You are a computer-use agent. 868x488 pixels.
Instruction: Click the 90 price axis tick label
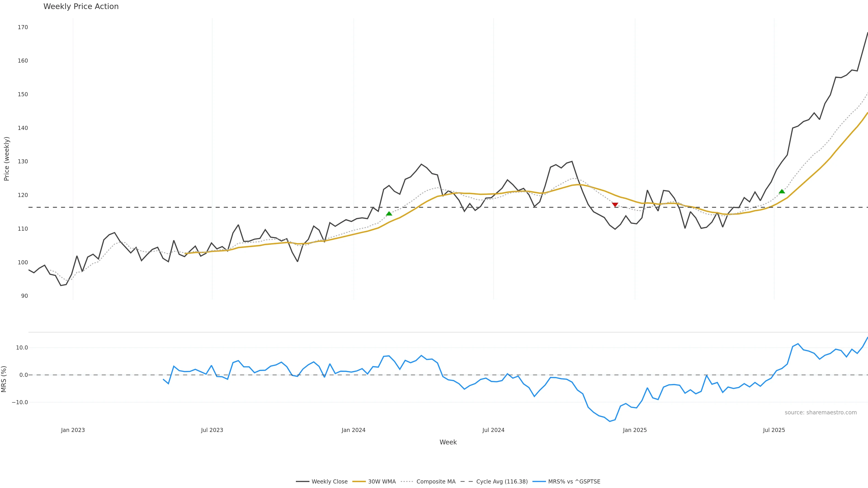click(25, 296)
